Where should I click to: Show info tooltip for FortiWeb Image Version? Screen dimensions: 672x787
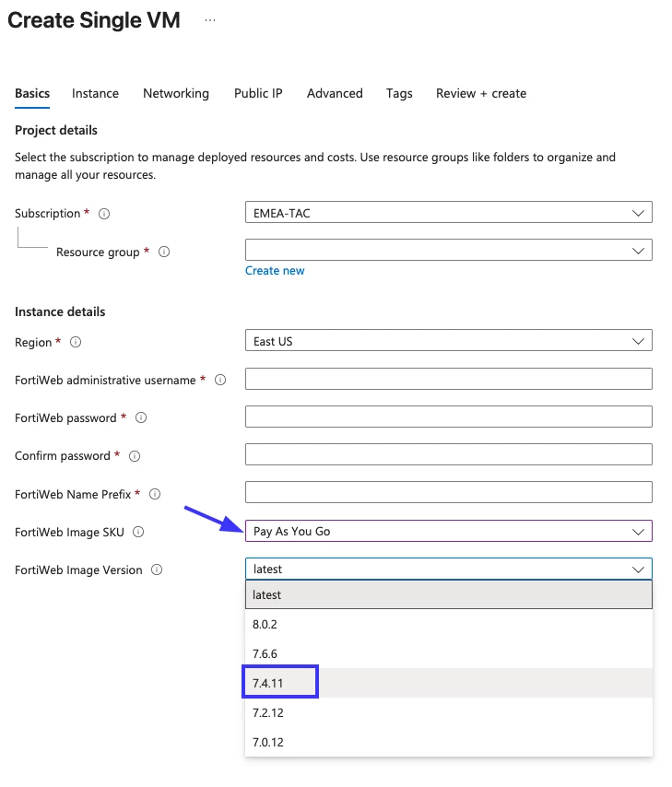pos(157,570)
